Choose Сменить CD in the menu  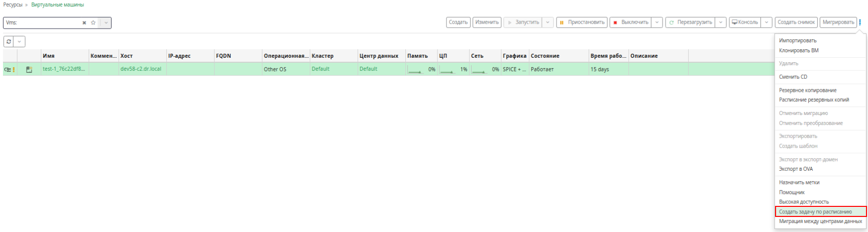[793, 77]
